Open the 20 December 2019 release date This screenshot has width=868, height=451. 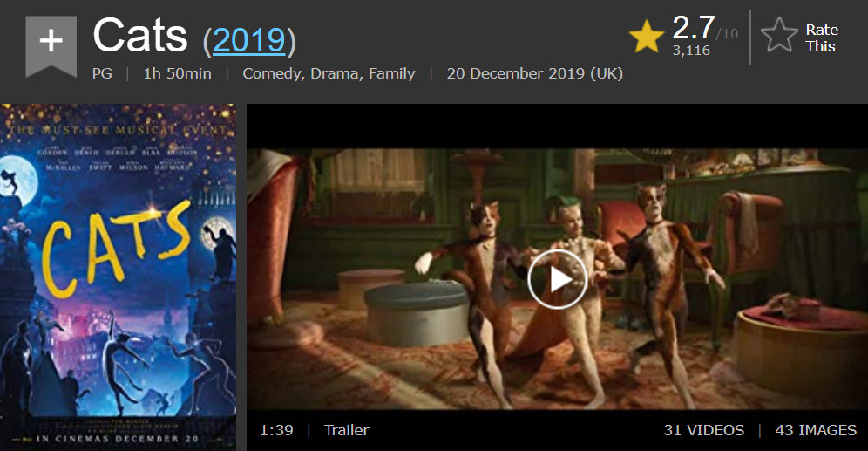coord(535,73)
